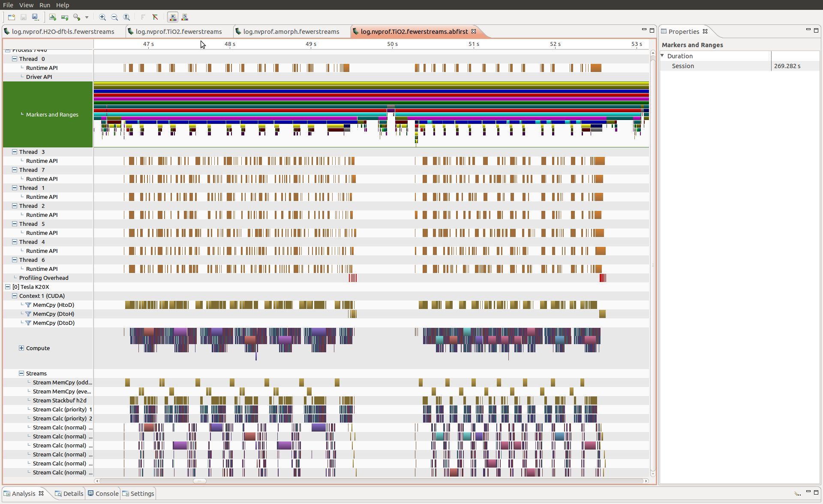Switch to log.nvprof.amorph.fewerstreams tab

[291, 31]
